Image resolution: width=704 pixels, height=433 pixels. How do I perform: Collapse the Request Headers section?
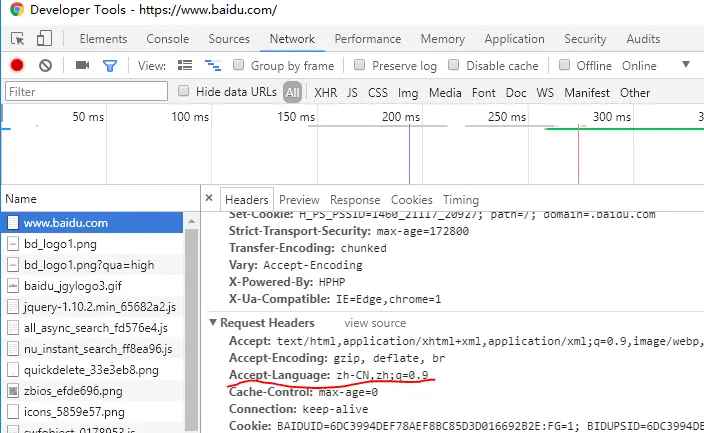tap(213, 323)
